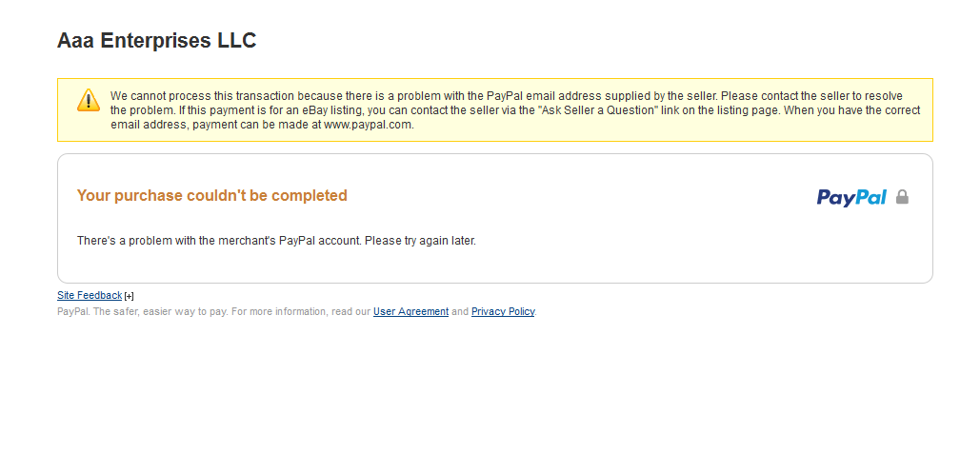Viewport: 980px width, 453px height.
Task: Click the "Your purchase couldn't be completed" heading
Action: (x=211, y=196)
